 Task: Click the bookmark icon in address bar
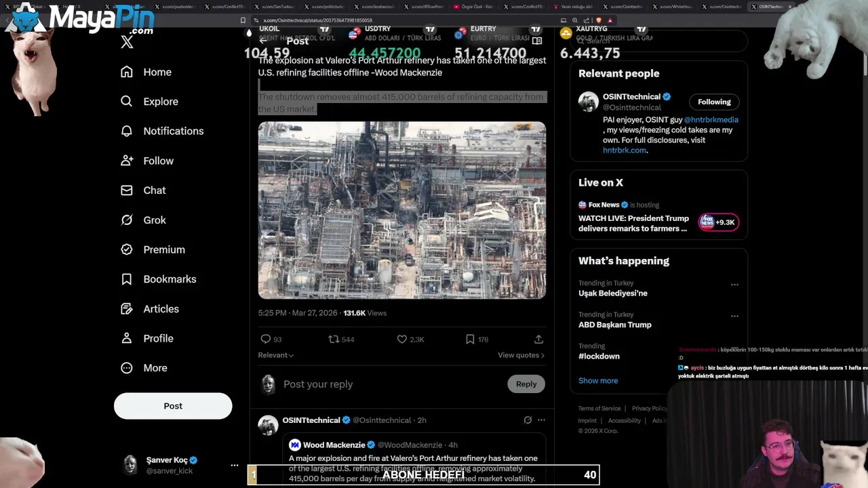point(243,20)
